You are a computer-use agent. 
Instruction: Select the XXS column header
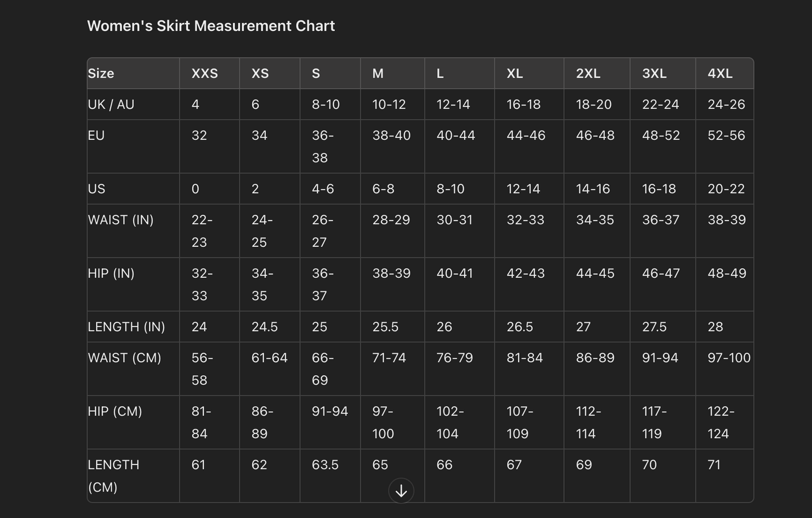tap(205, 74)
